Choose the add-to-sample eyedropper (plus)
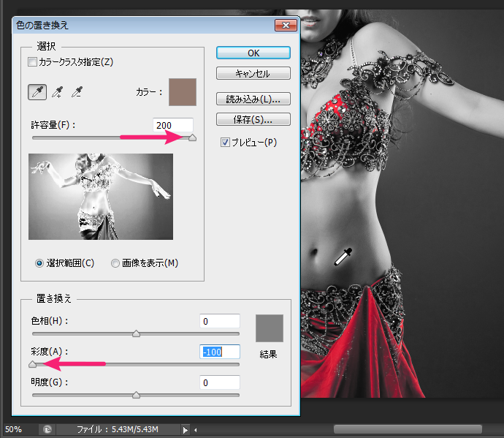This screenshot has width=504, height=438. click(56, 92)
